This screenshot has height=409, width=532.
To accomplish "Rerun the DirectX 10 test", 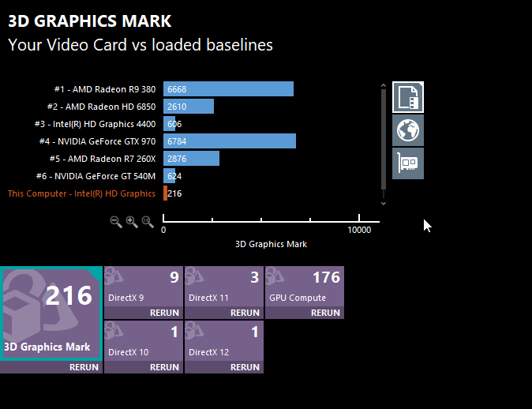I will click(x=164, y=367).
